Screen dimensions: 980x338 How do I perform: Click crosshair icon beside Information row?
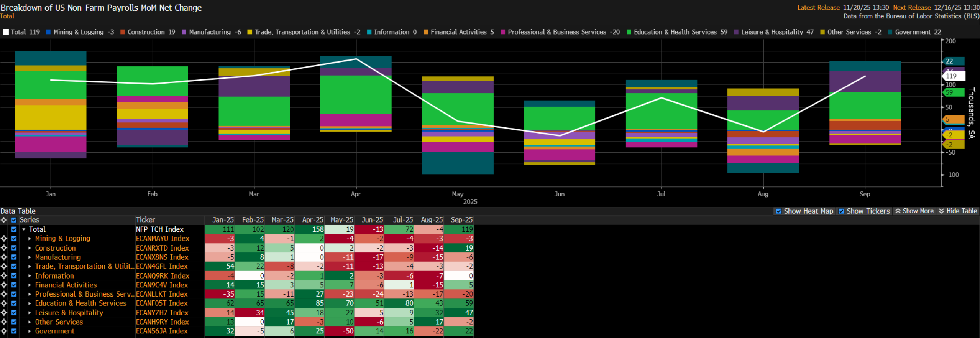[4, 275]
